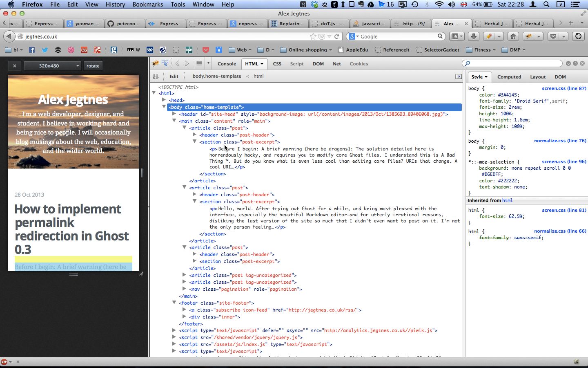Focus the Firebug search field
Image resolution: width=588 pixels, height=368 pixels.
(512, 63)
